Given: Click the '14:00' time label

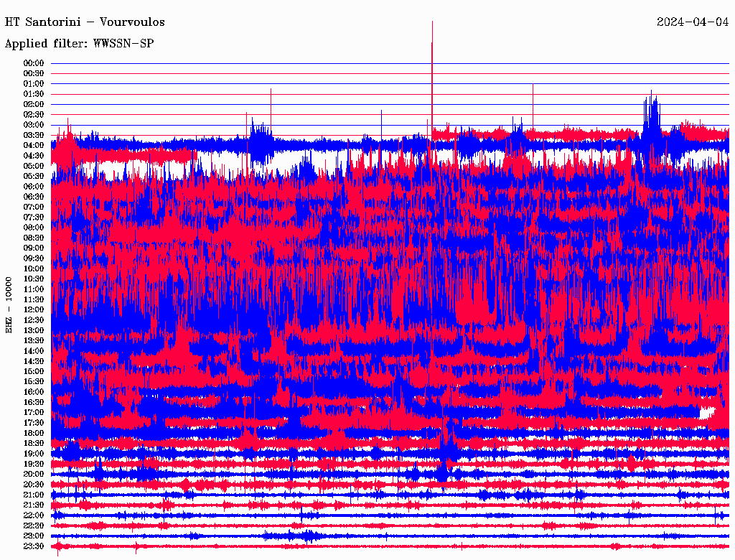Looking at the screenshot, I should pyautogui.click(x=34, y=351).
